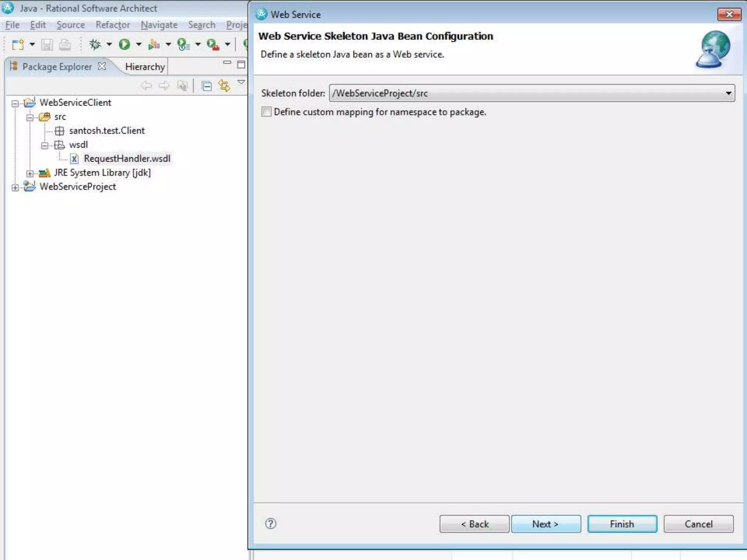Image resolution: width=747 pixels, height=560 pixels.
Task: Collapse the WebServiceClient project node
Action: pos(15,104)
